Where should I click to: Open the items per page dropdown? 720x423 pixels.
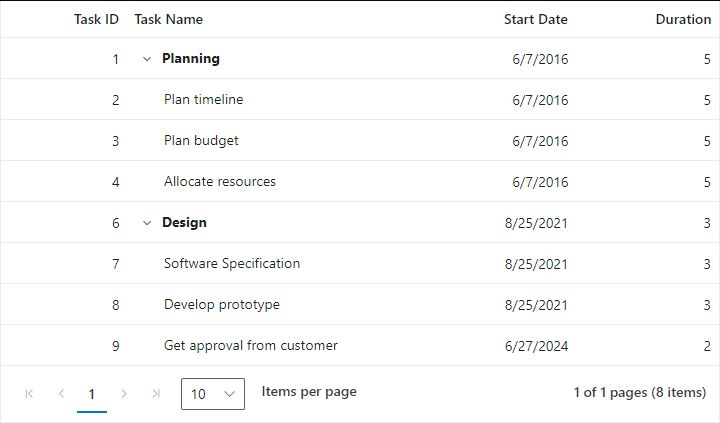(x=212, y=394)
